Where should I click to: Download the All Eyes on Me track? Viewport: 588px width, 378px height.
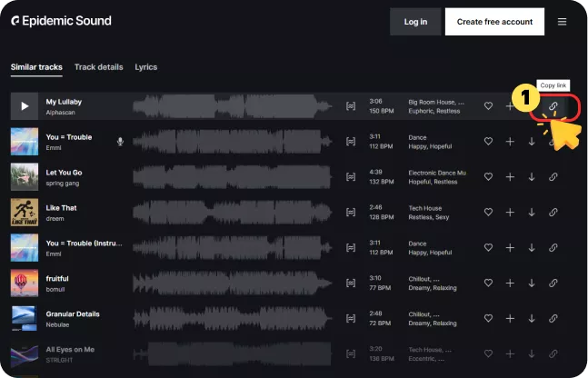click(532, 353)
